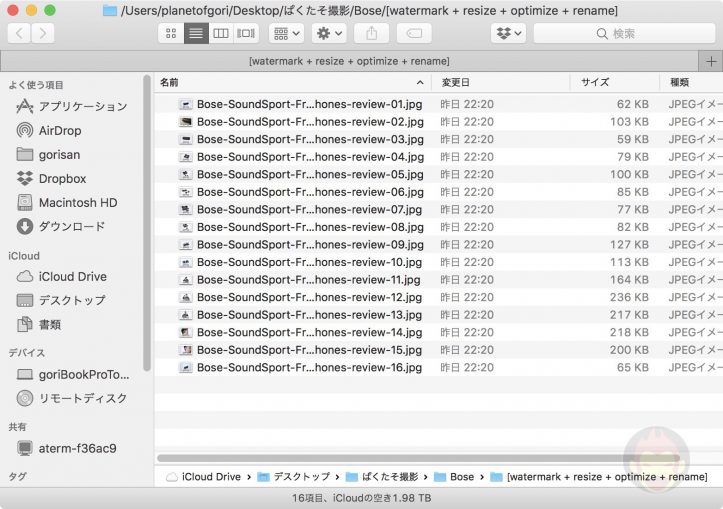The width and height of the screenshot is (723, 509).
Task: Select the shared computer aterm-f36ac9
Action: pos(67,448)
